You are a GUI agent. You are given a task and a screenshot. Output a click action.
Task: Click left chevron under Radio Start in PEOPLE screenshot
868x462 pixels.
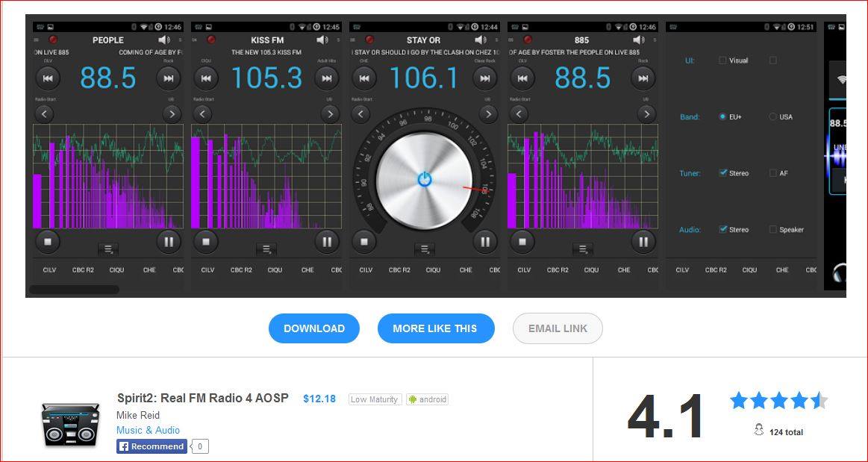coord(44,114)
